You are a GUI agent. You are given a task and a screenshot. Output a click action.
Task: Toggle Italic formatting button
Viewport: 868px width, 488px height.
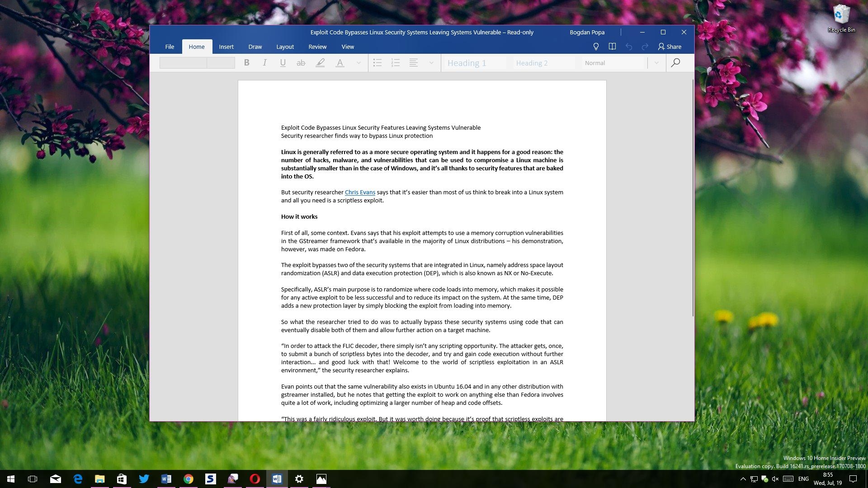pyautogui.click(x=264, y=63)
